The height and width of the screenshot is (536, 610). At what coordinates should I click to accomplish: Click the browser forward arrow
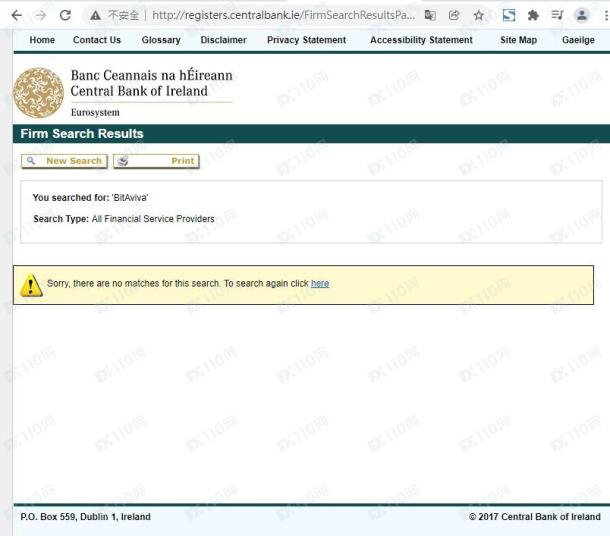pos(40,15)
